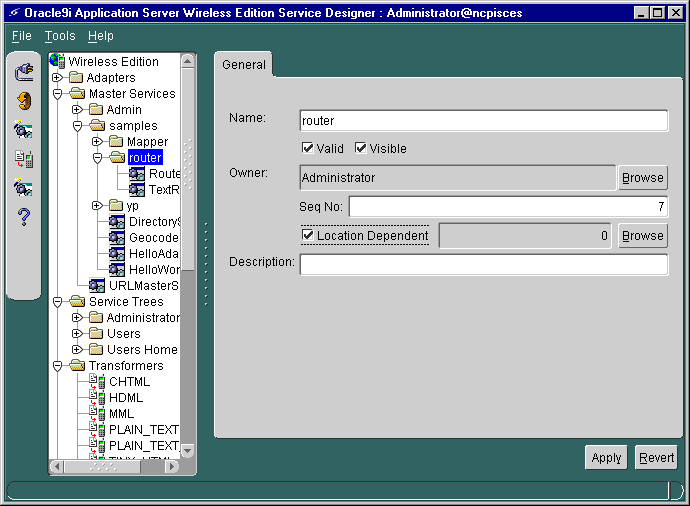Click the router open folder icon
690x506 pixels.
(117, 157)
